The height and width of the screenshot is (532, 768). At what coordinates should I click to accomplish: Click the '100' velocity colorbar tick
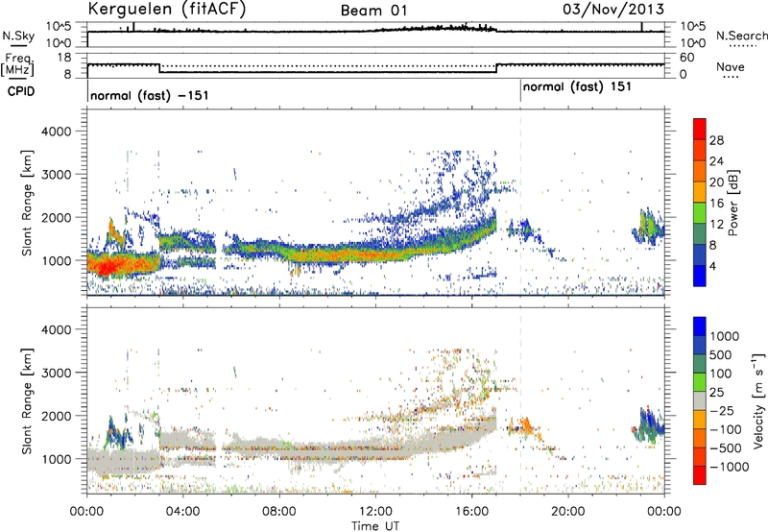(x=721, y=374)
